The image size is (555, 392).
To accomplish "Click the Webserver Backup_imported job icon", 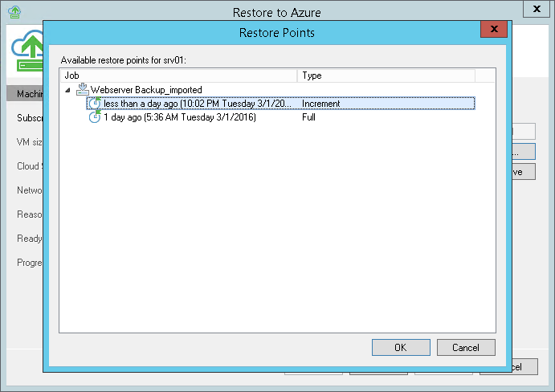I will 82,89.
